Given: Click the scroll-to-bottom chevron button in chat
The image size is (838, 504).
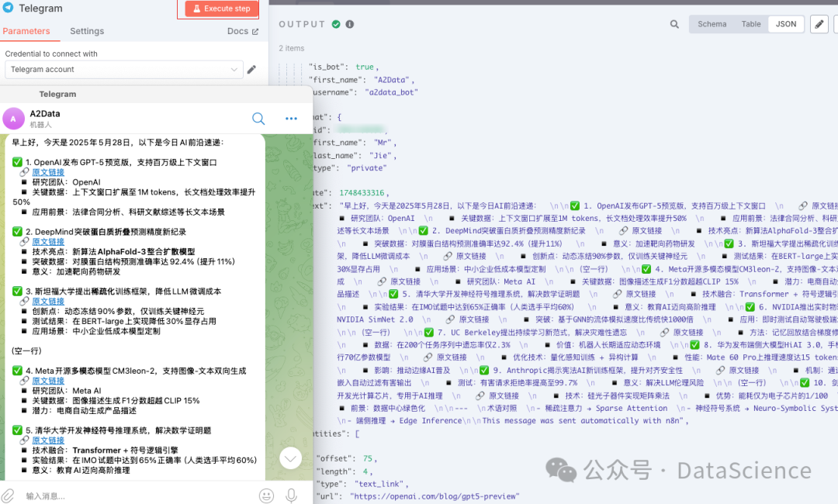Looking at the screenshot, I should tap(290, 458).
